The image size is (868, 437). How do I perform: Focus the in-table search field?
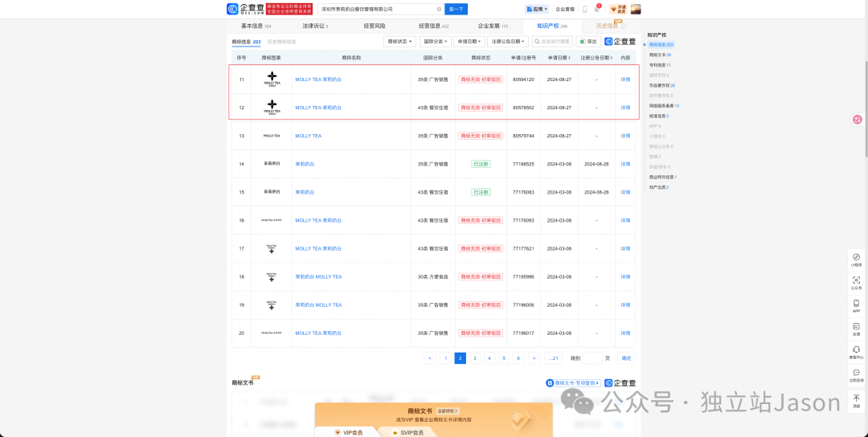pyautogui.click(x=552, y=42)
